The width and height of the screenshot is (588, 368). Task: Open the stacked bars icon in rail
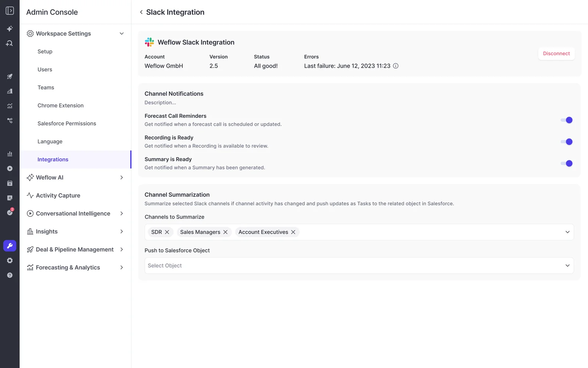point(10,91)
